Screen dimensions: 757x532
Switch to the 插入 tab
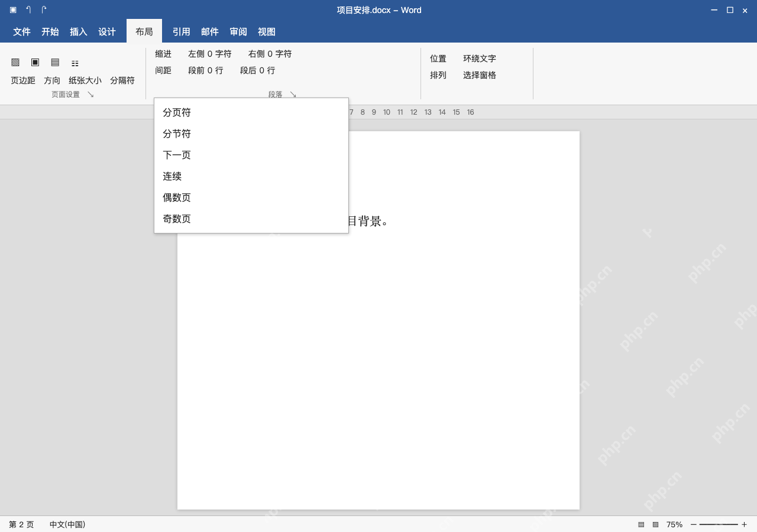(79, 32)
